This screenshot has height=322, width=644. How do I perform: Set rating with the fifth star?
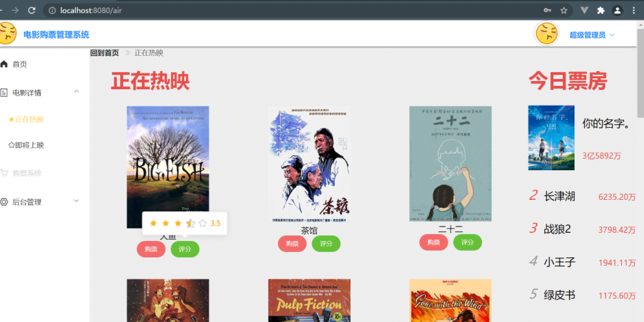point(202,223)
